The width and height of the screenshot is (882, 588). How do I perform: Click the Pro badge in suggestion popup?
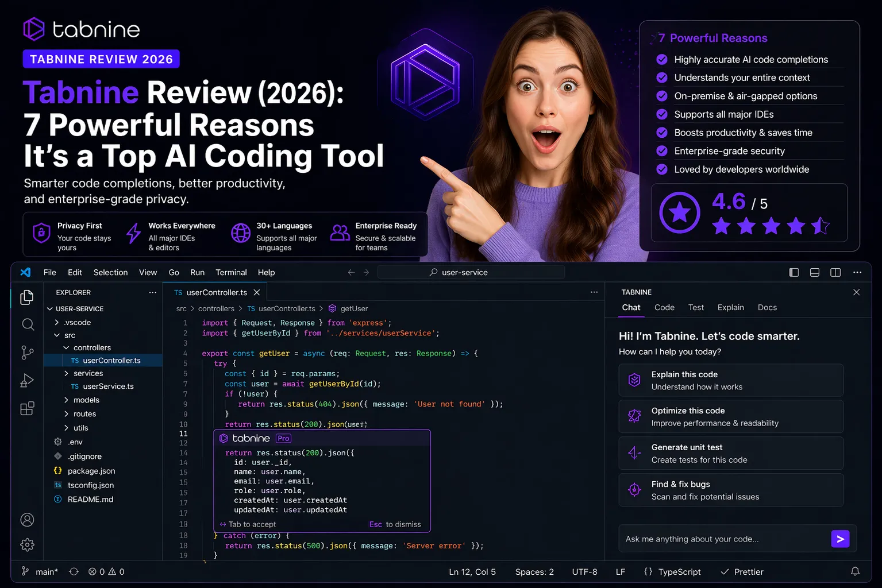point(283,438)
